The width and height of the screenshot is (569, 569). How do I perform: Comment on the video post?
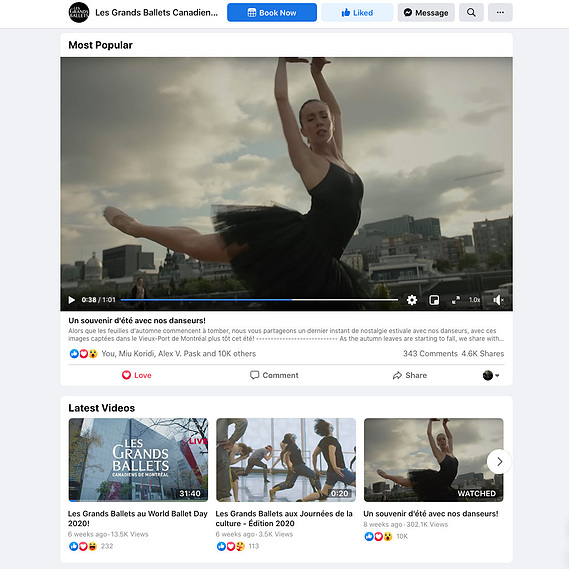(274, 375)
